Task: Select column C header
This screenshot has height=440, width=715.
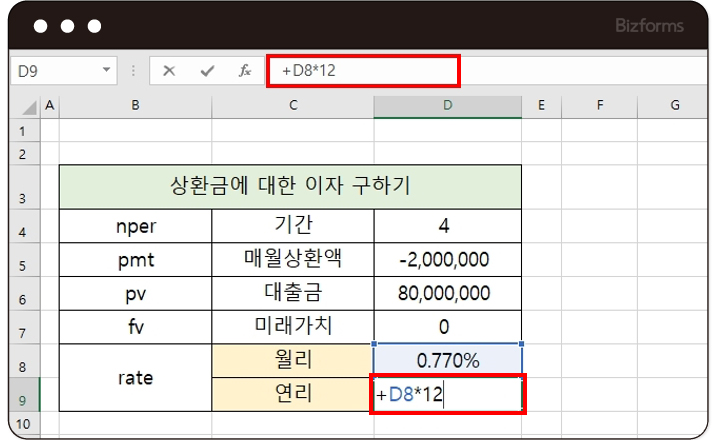Action: tap(293, 106)
